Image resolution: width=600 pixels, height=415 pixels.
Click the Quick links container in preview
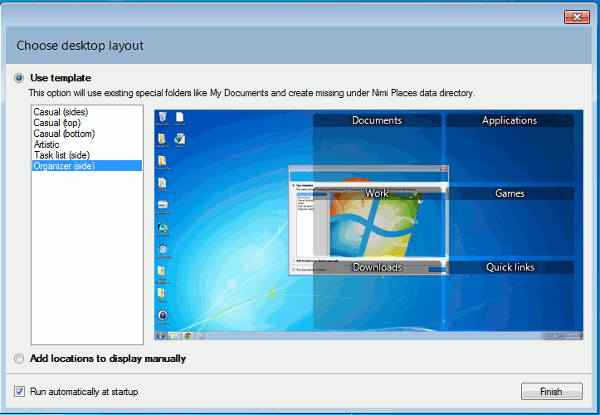pos(509,267)
